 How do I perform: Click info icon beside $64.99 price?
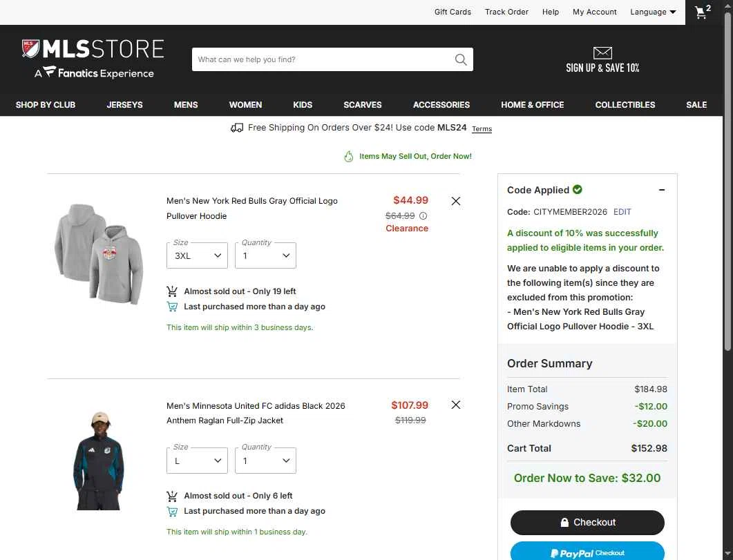pos(423,215)
